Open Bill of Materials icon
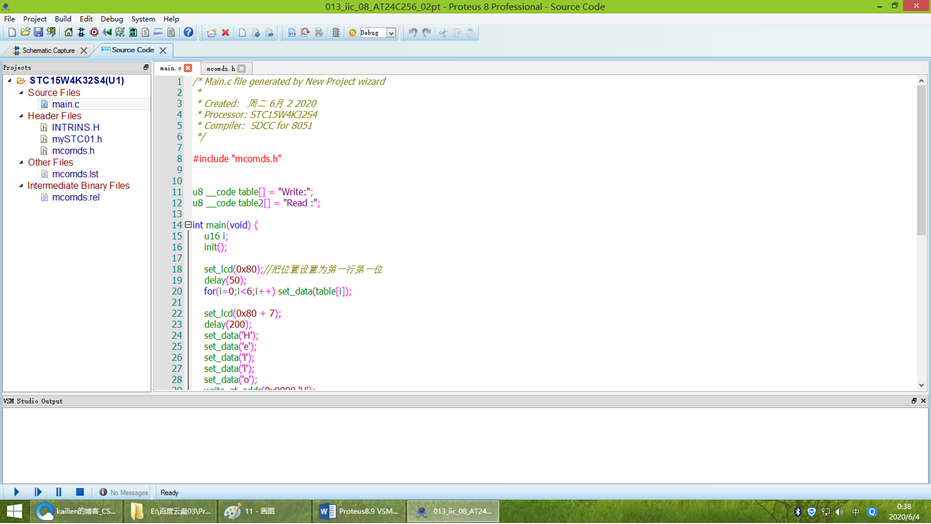The width and height of the screenshot is (931, 524). (145, 33)
